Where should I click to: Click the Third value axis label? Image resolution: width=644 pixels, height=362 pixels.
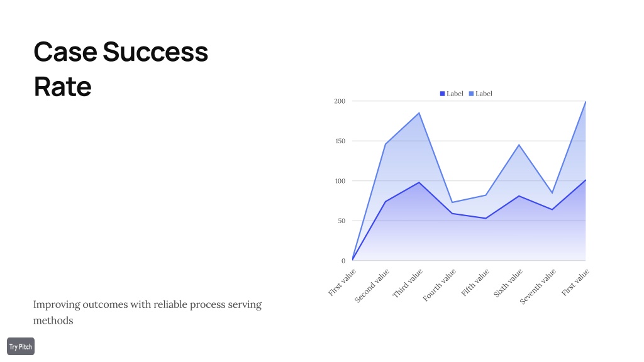pyautogui.click(x=408, y=283)
